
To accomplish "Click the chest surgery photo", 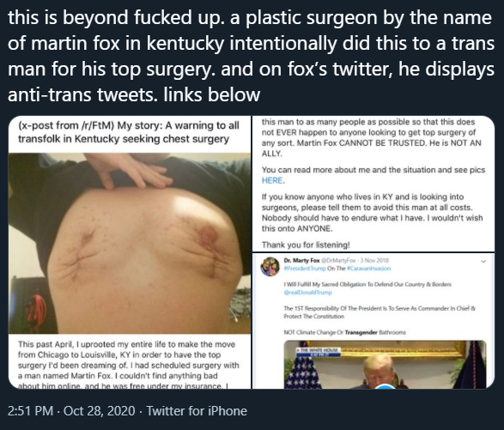I will 130,243.
